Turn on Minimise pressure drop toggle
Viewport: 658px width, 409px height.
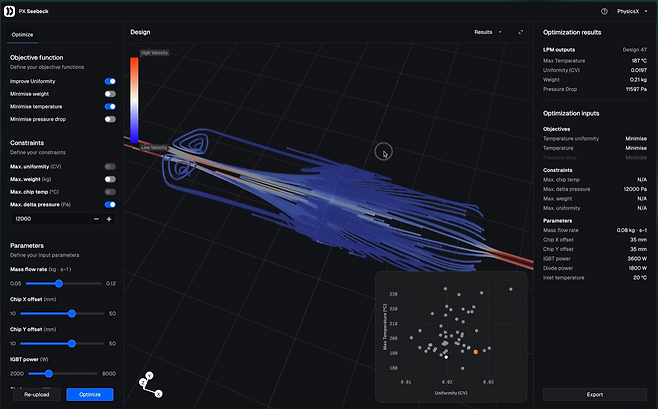point(109,119)
